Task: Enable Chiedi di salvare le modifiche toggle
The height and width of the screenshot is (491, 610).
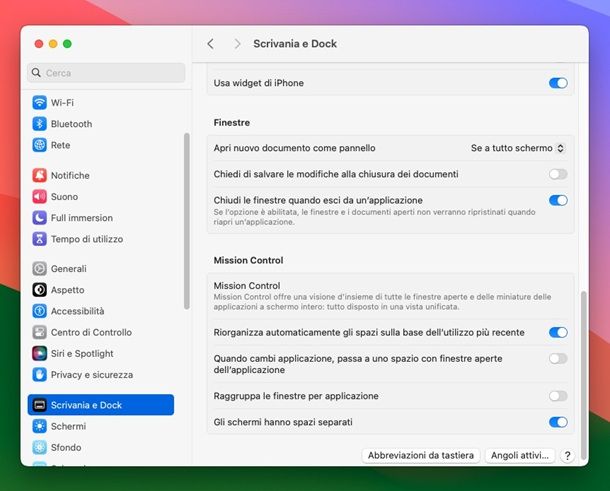Action: coord(558,174)
